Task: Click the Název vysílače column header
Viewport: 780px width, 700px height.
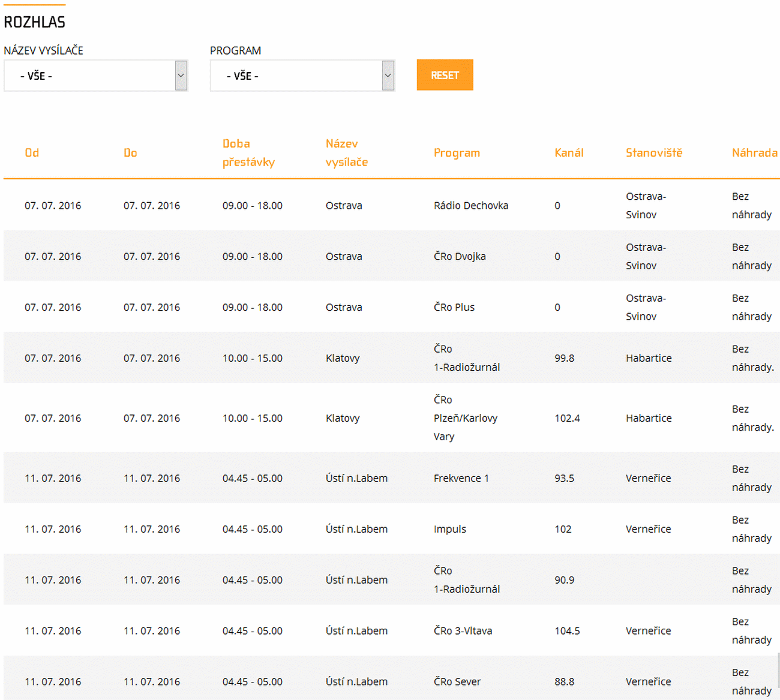Action: coord(347,153)
